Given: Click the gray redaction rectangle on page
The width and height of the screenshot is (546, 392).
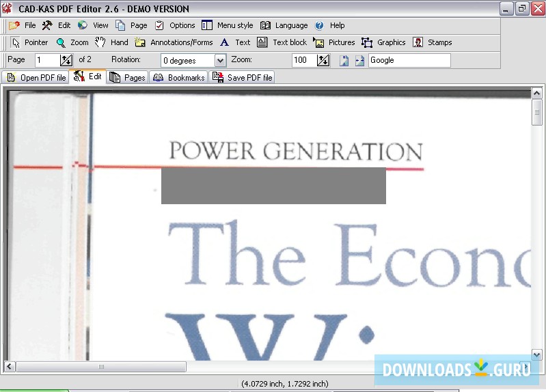Looking at the screenshot, I should (x=273, y=186).
